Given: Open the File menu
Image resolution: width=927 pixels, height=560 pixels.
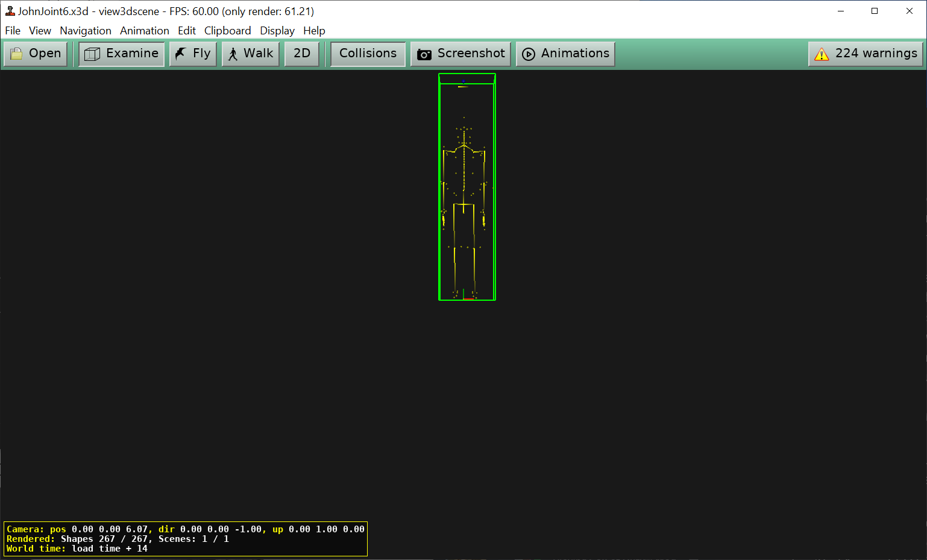Looking at the screenshot, I should (x=13, y=31).
